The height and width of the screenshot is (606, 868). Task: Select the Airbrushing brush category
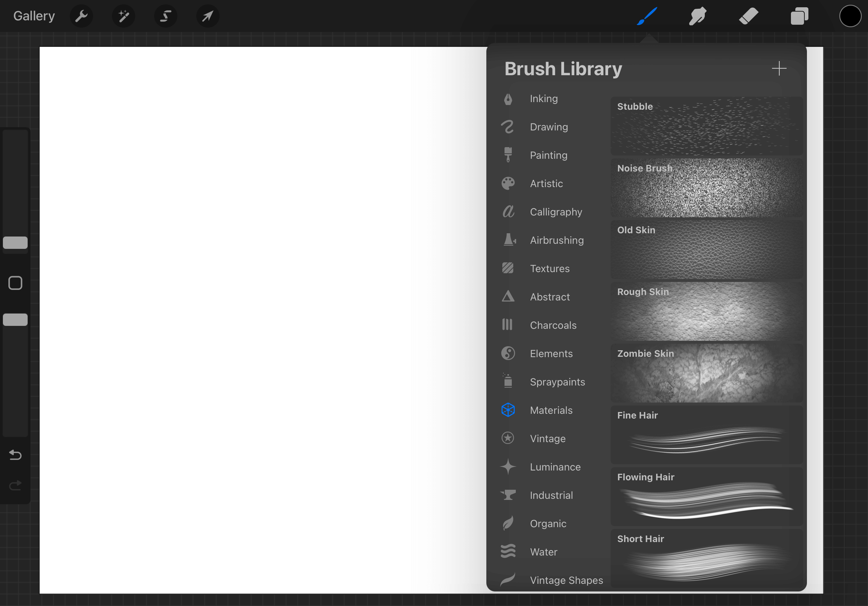[x=557, y=240]
